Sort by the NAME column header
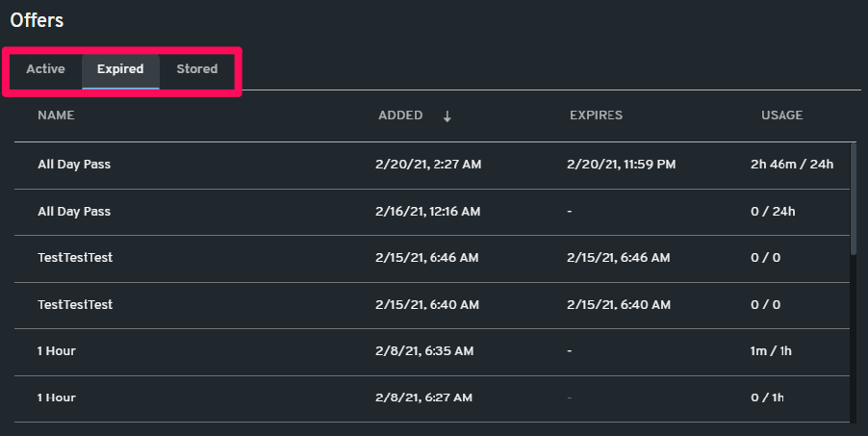 click(56, 115)
